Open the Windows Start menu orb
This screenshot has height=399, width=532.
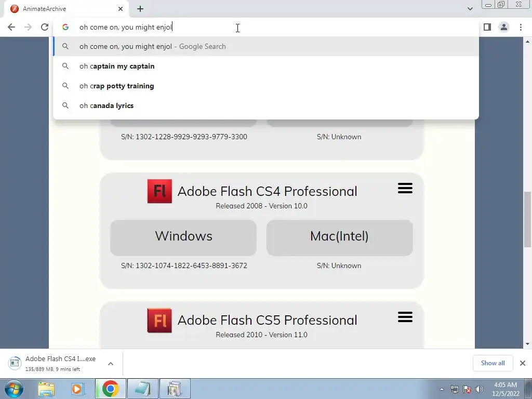[x=14, y=389]
